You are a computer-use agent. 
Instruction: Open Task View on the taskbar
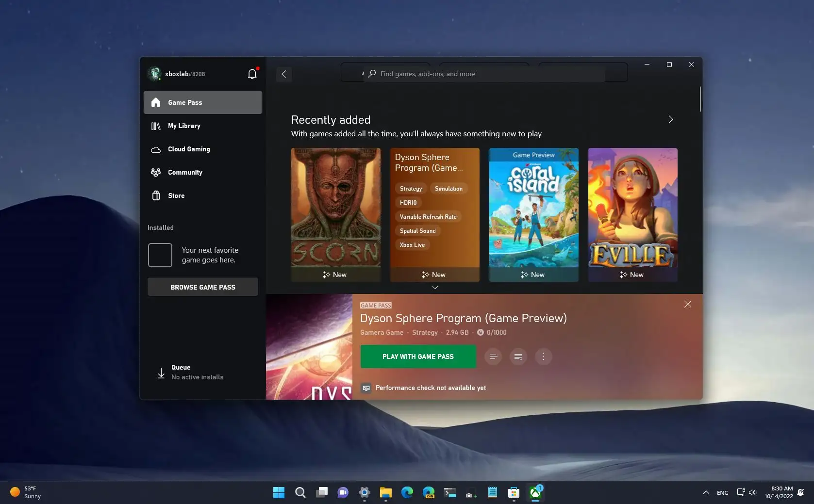click(x=322, y=493)
